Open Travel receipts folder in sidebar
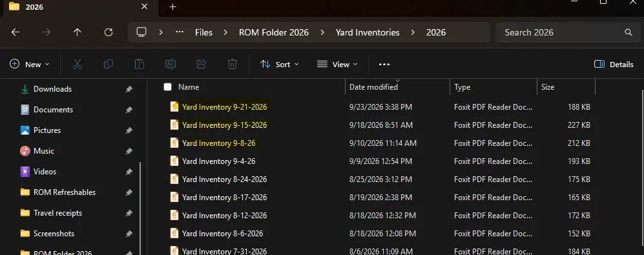644x255 pixels. tap(58, 213)
